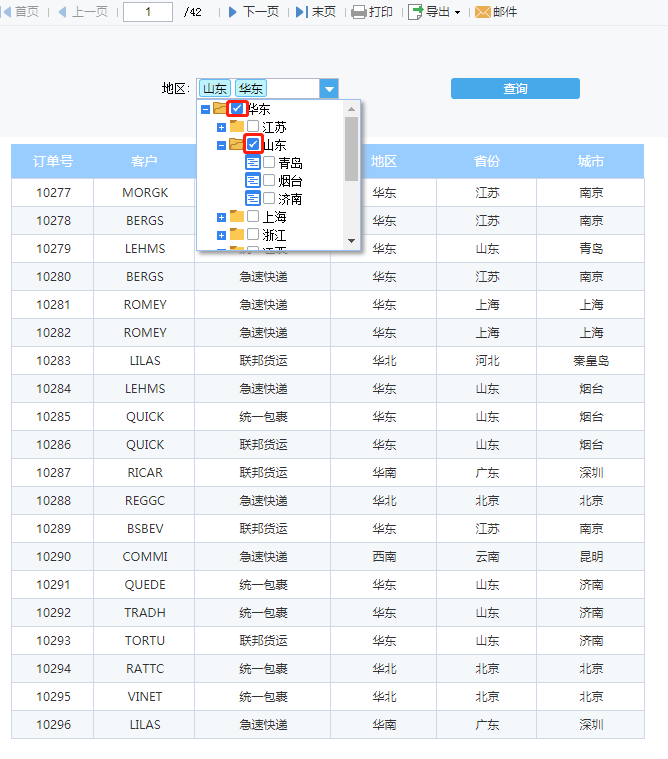
Task: Click the 浙江 folder icon
Action: (237, 234)
